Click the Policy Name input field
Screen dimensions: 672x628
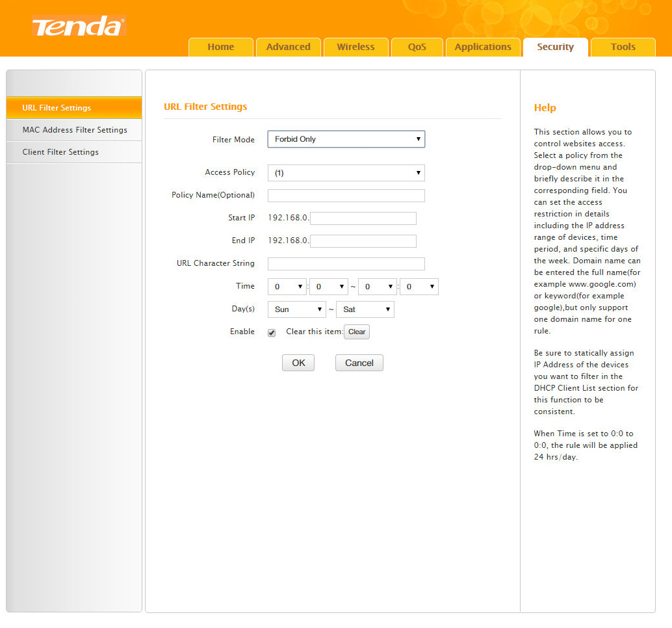pyautogui.click(x=346, y=196)
